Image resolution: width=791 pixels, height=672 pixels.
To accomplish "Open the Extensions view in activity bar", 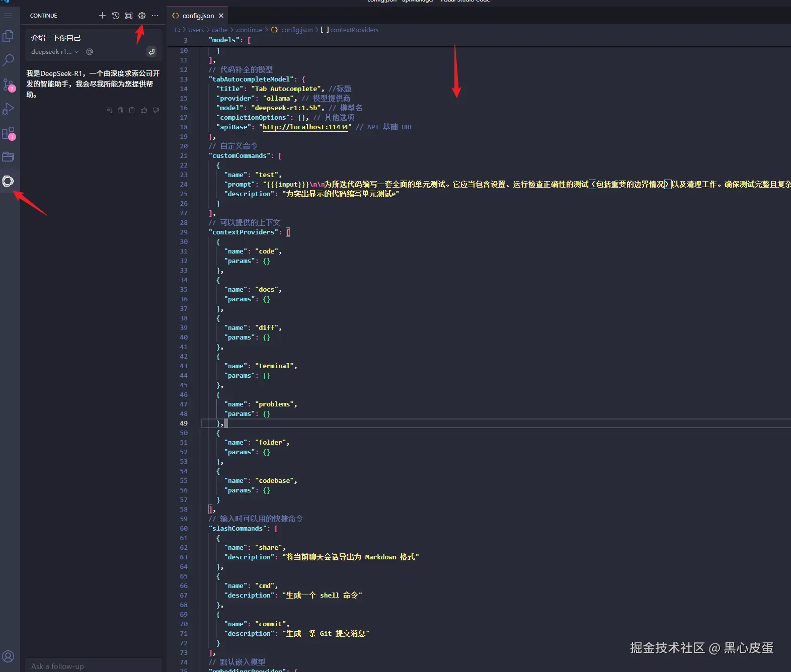I will [8, 133].
